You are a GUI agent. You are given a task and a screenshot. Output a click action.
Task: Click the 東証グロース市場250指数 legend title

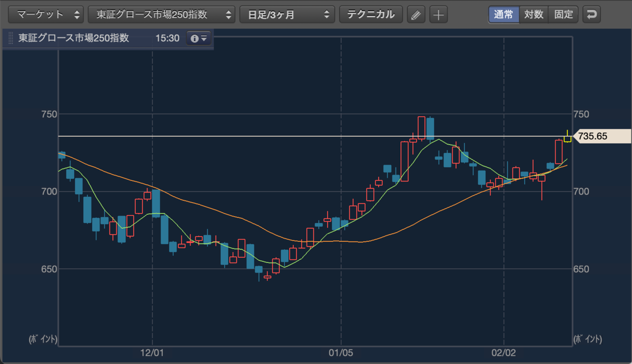73,38
